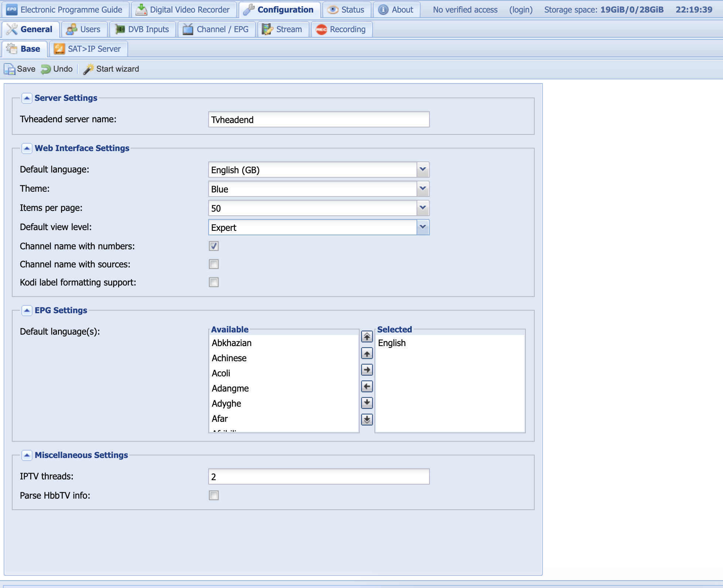
Task: Enable Parse HbbTV info checkbox
Action: click(214, 495)
